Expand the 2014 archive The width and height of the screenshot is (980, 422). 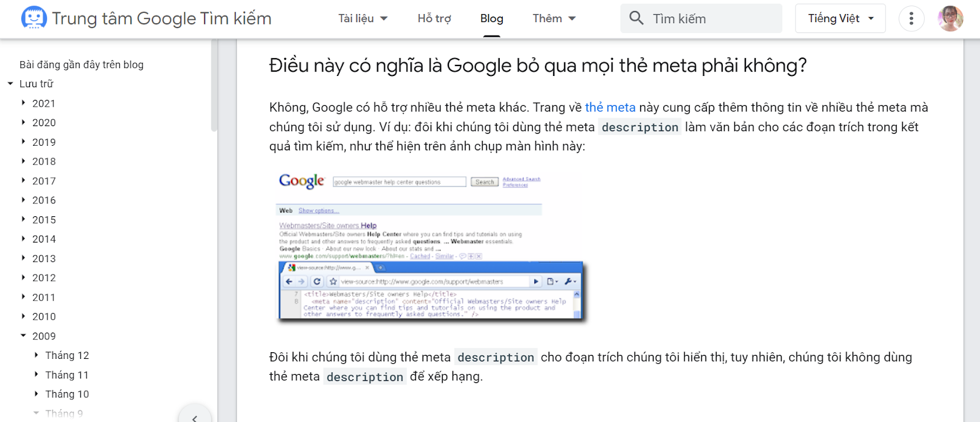pyautogui.click(x=23, y=239)
